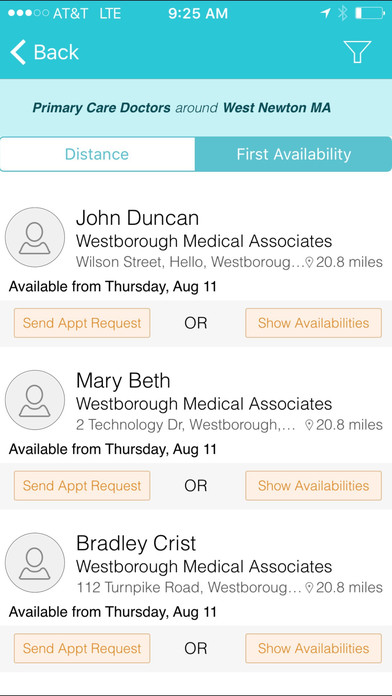Tap location pin beside Mary Beth's distance

[x=309, y=425]
